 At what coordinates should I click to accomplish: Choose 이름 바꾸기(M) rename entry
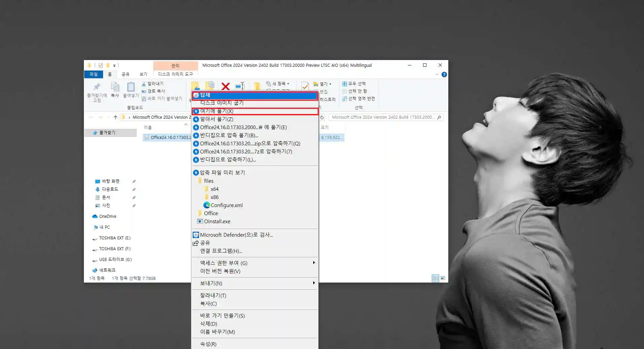(255, 332)
